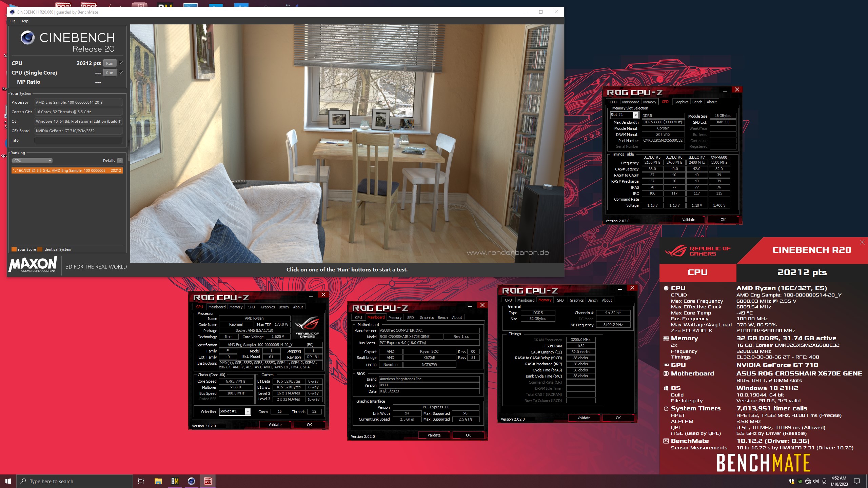Screen dimensions: 868x488
Task: Open Windows Security tray icon with warning
Action: click(792, 481)
